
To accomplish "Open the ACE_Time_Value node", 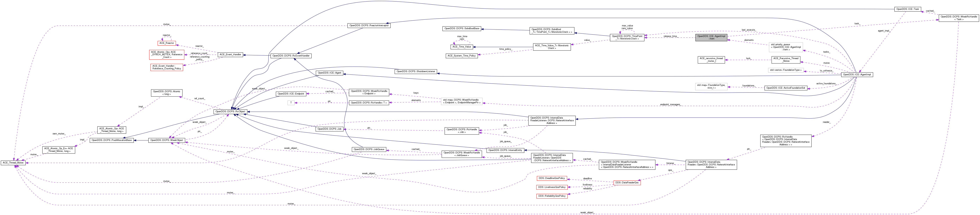I will point(462,47).
